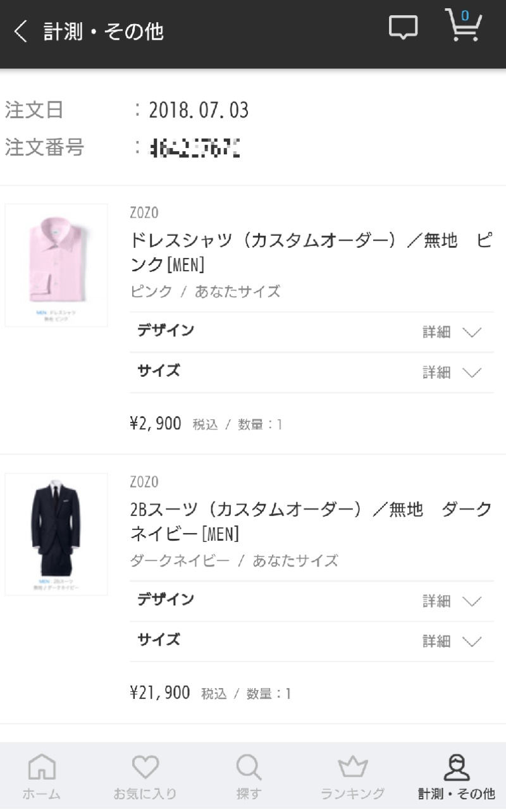Open the ドレスシャツ product title link
This screenshot has width=506, height=812.
click(x=311, y=252)
